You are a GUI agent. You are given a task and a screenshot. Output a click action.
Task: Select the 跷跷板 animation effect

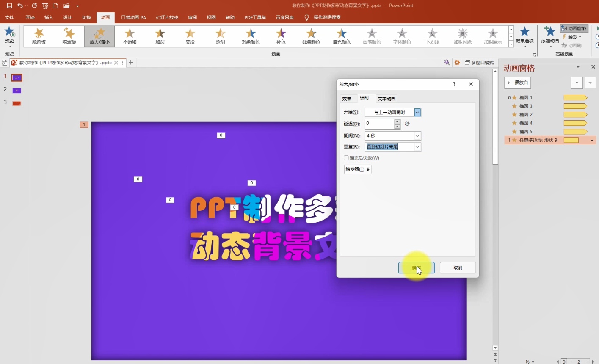coord(39,36)
